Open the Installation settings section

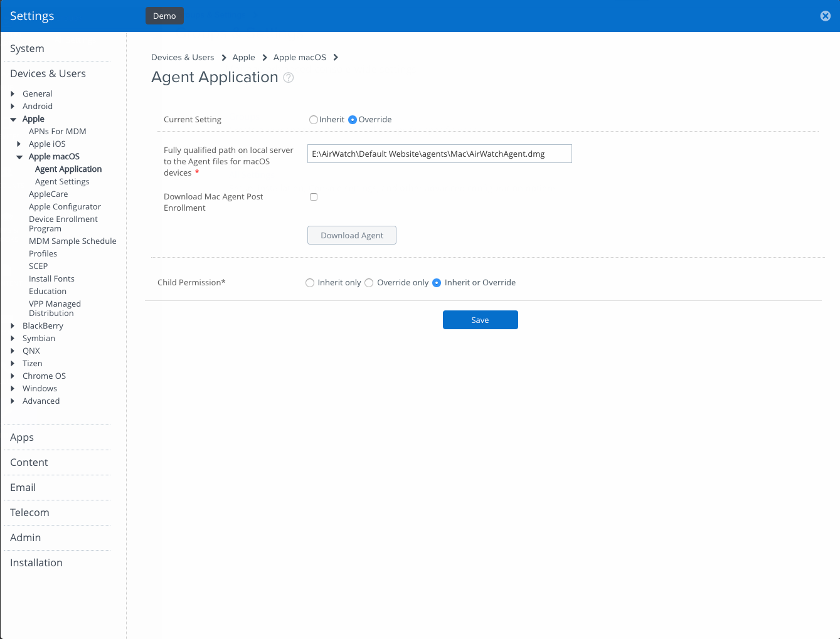(36, 563)
